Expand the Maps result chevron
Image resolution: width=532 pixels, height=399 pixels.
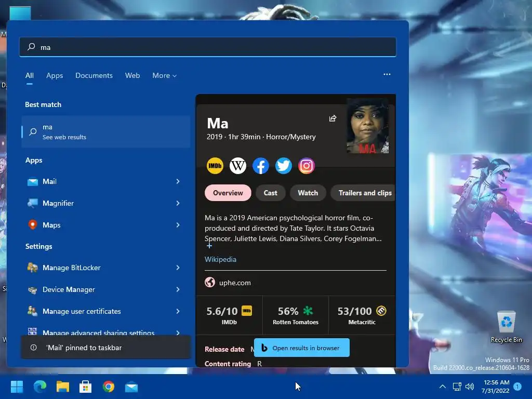[x=178, y=225]
